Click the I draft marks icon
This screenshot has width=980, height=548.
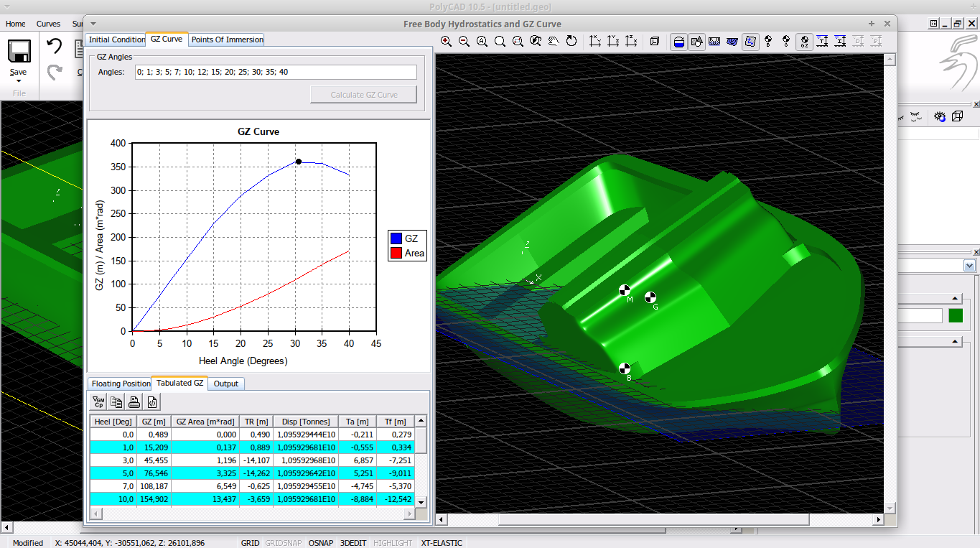click(840, 42)
